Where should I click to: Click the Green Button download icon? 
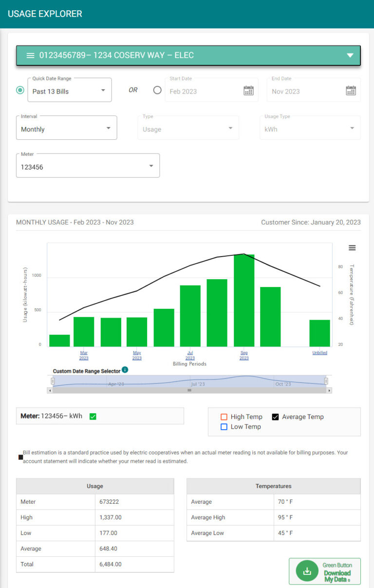coord(307,571)
